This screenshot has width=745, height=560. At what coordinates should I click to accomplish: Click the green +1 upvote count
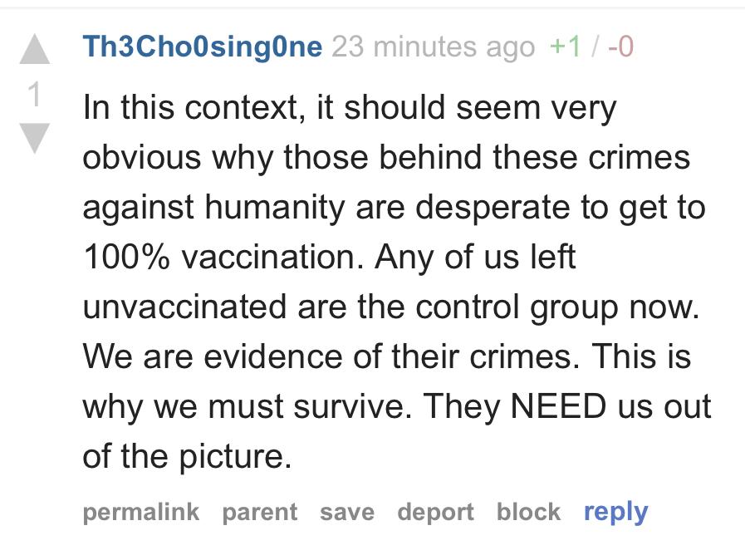coord(565,47)
